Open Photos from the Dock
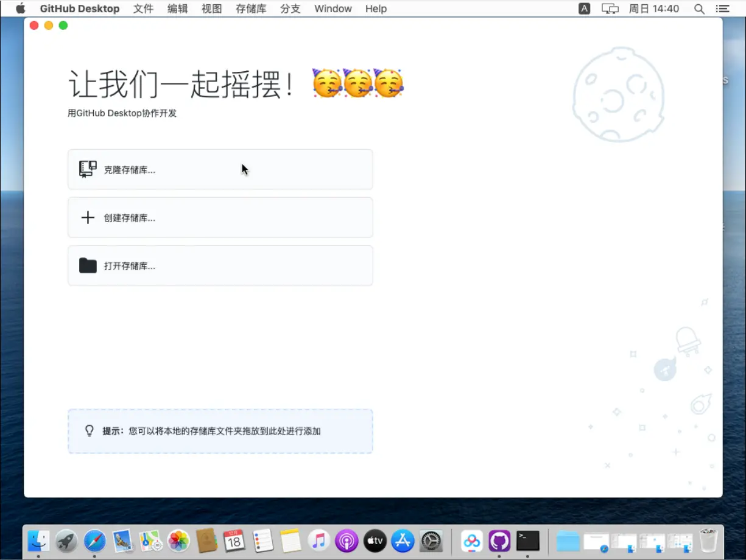 click(179, 540)
